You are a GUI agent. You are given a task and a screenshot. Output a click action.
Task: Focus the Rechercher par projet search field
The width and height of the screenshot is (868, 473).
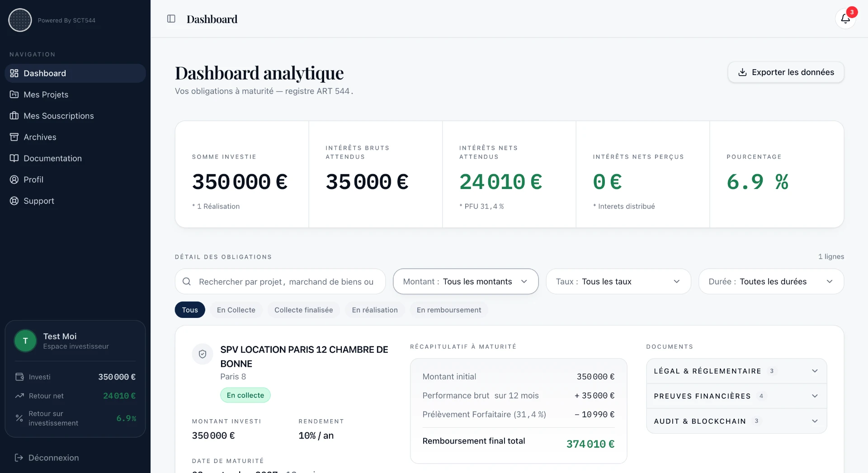[x=280, y=281]
